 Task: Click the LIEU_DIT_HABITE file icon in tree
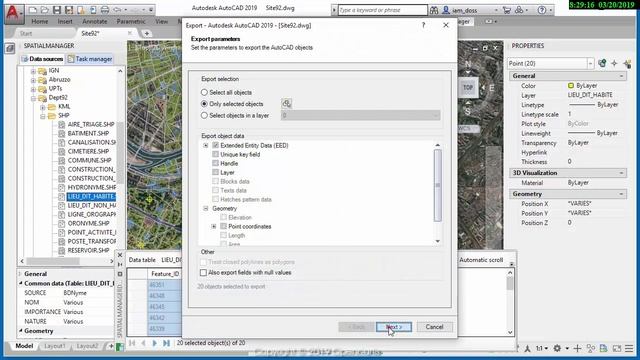pyautogui.click(x=62, y=196)
